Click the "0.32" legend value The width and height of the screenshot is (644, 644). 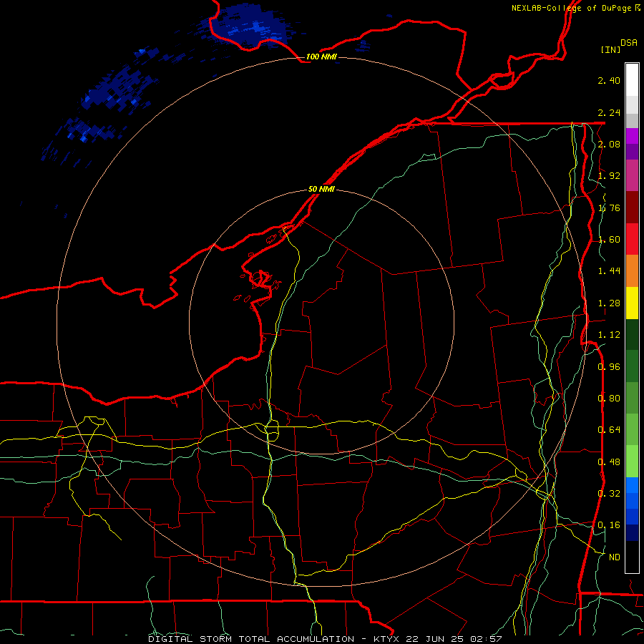pos(609,494)
